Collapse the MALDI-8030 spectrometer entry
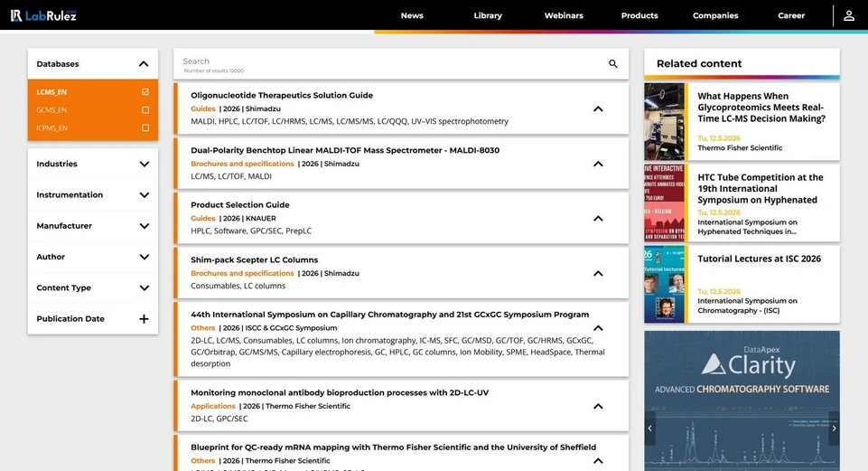The width and height of the screenshot is (868, 471). coord(598,164)
